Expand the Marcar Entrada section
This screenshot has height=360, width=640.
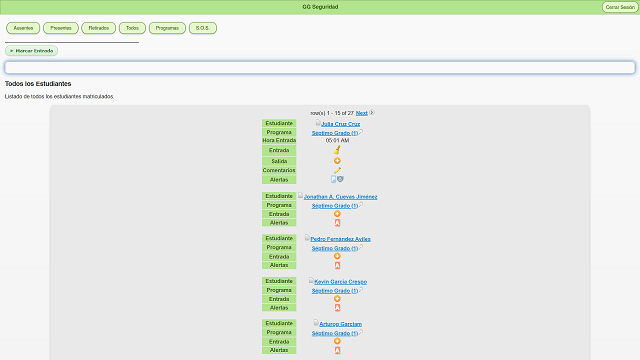point(31,51)
